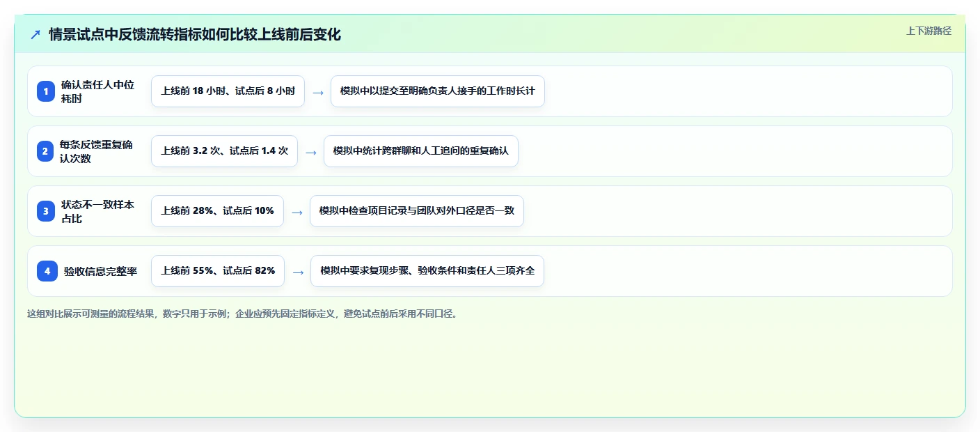The height and width of the screenshot is (432, 980).
Task: Click the 模拟中检查项目记录与团队对外口径是否一致 chip
Action: click(417, 211)
